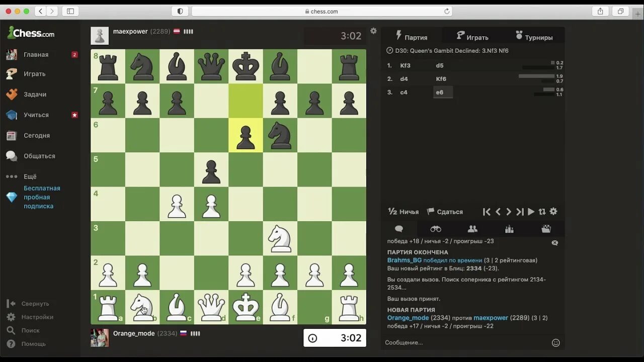Click the board settings gear near the opponent clock
This screenshot has height=362, width=644.
tap(373, 31)
